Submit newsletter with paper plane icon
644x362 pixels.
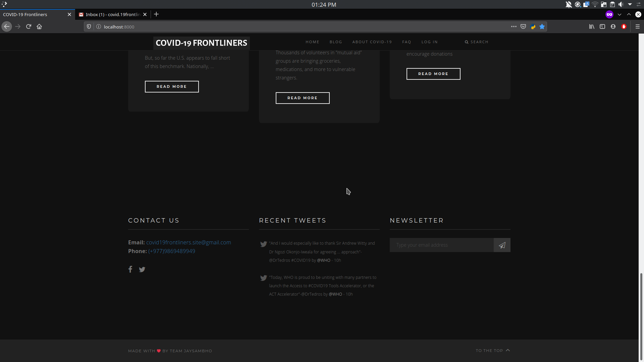[502, 245]
